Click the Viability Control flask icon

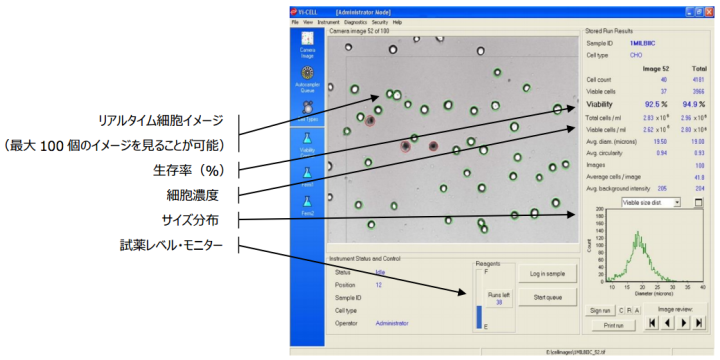(x=307, y=139)
